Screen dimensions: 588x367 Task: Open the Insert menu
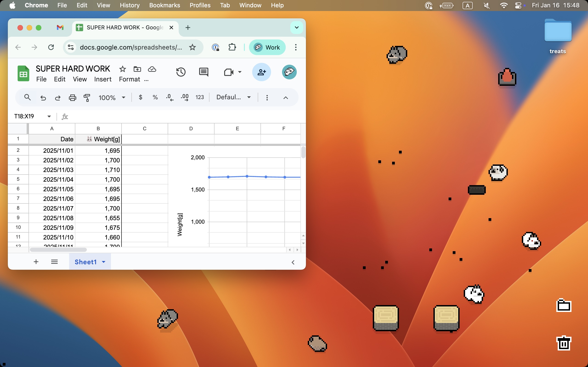[102, 79]
